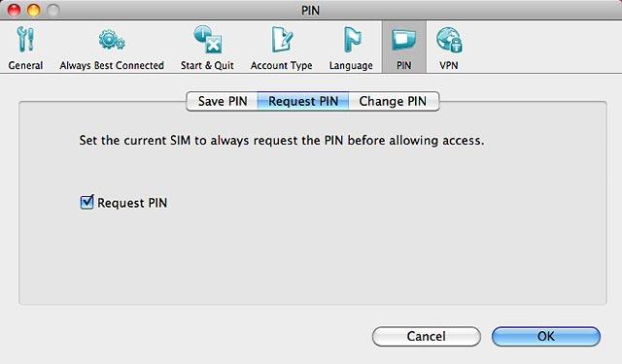Viewport: 622px width, 364px height.
Task: Uncheck the Request PIN checkbox
Action: pyautogui.click(x=86, y=202)
